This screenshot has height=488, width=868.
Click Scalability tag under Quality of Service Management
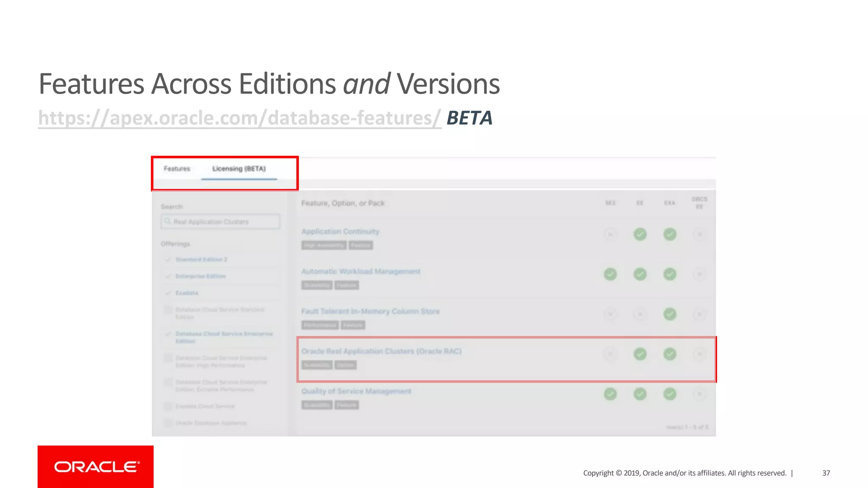coord(317,405)
